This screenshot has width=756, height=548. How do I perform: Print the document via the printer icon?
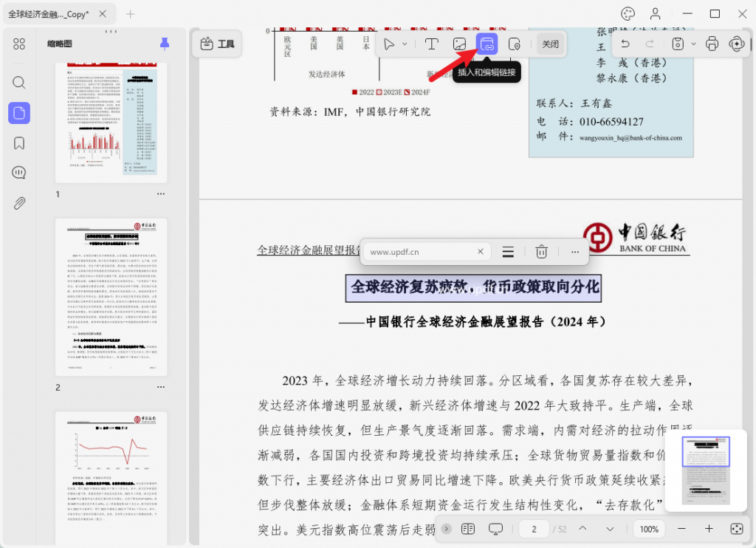712,44
